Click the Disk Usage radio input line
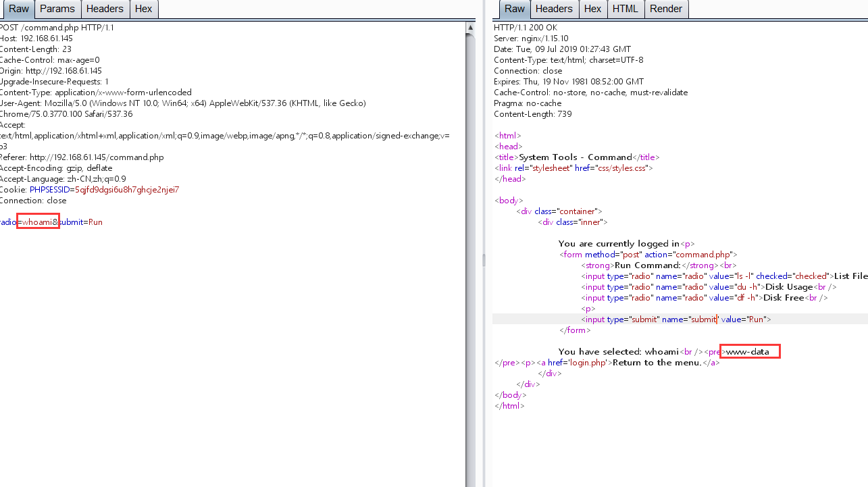The height and width of the screenshot is (487, 868). [x=709, y=287]
